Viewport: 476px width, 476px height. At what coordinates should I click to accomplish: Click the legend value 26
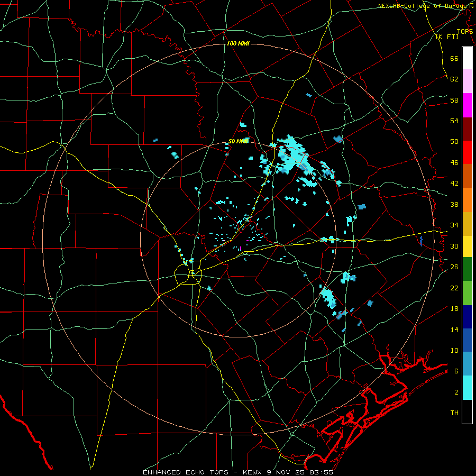pyautogui.click(x=454, y=267)
